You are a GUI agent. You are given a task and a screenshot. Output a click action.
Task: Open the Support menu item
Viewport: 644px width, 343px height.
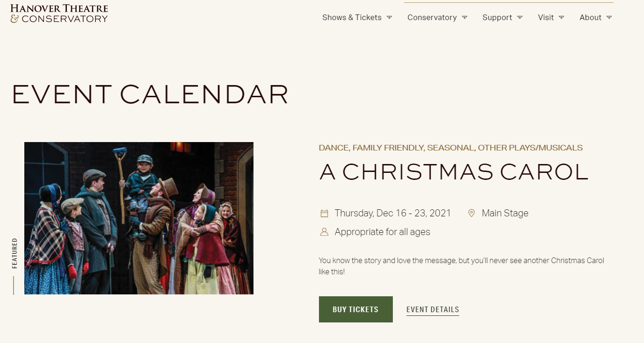coord(497,18)
